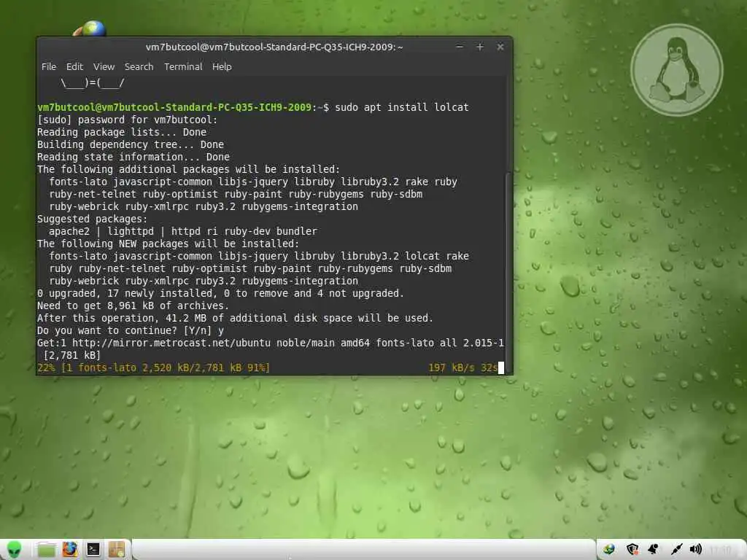Click the globe network tray icon
This screenshot has height=560, width=747.
click(609, 550)
